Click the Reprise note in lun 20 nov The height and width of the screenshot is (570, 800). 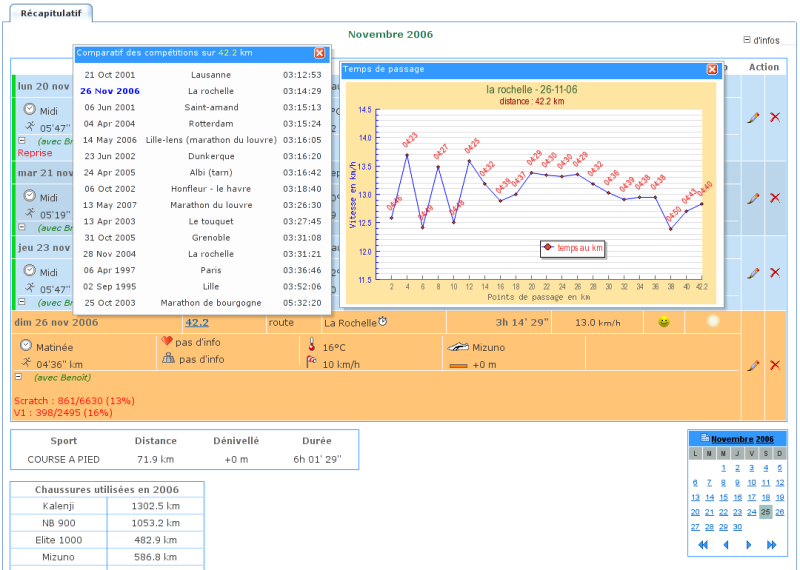pyautogui.click(x=35, y=153)
